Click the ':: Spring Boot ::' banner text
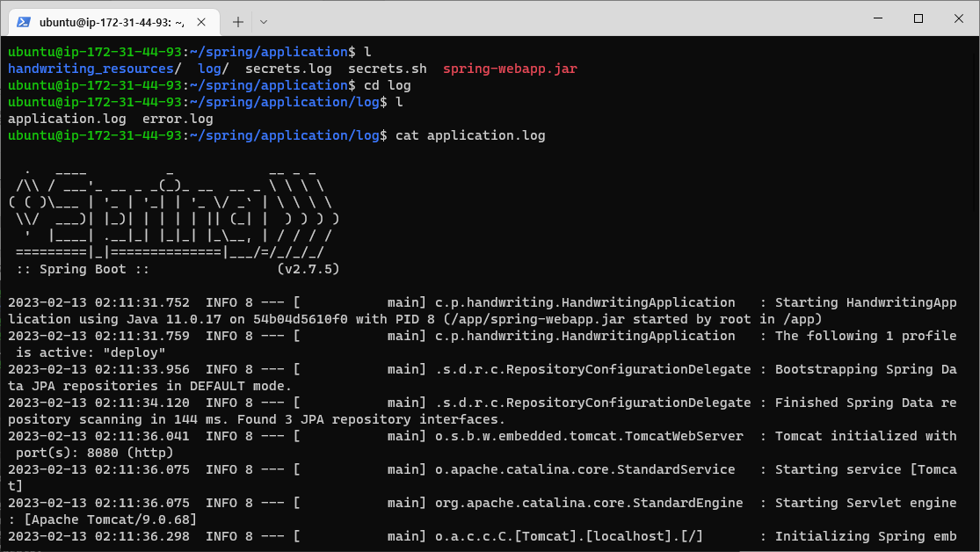Viewport: 980px width, 552px height. (x=83, y=270)
